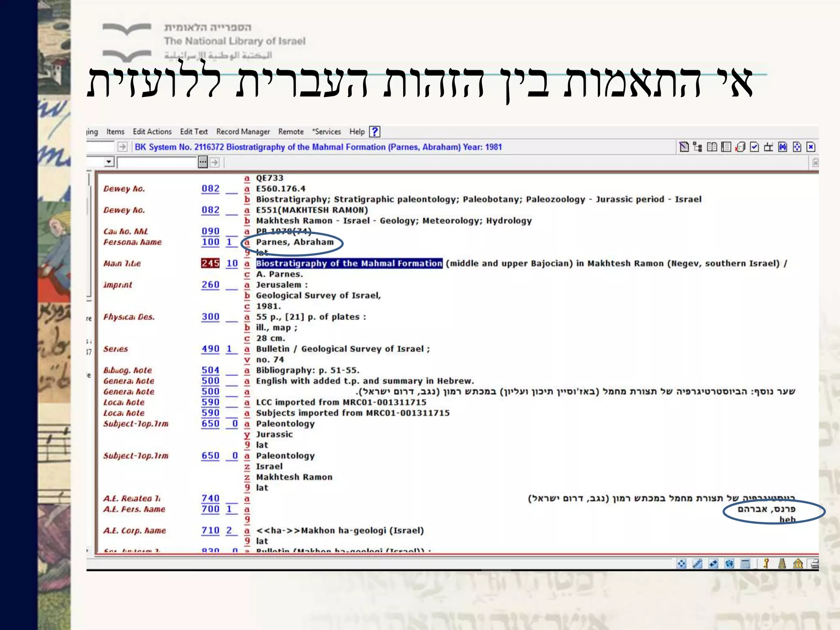
Task: Click the globe icon in the bottom status bar
Action: click(x=729, y=564)
